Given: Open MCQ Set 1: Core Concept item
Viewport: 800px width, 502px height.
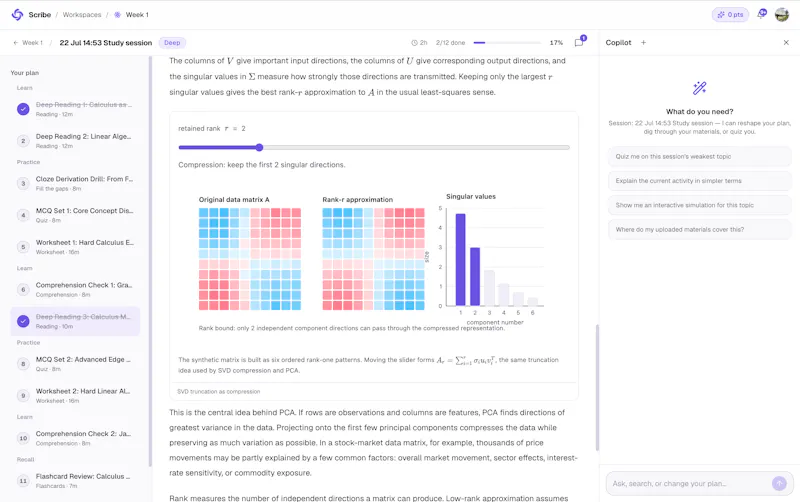Looking at the screenshot, I should (x=76, y=215).
